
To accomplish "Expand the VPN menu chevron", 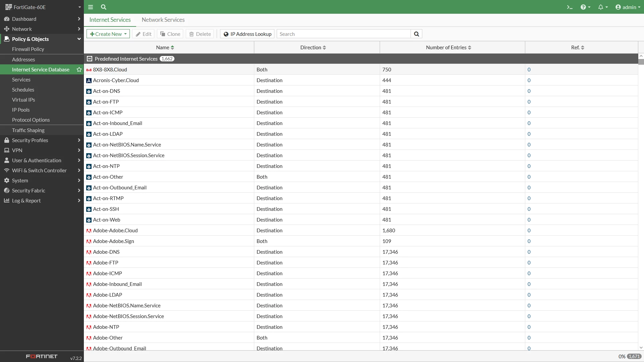I will point(79,150).
